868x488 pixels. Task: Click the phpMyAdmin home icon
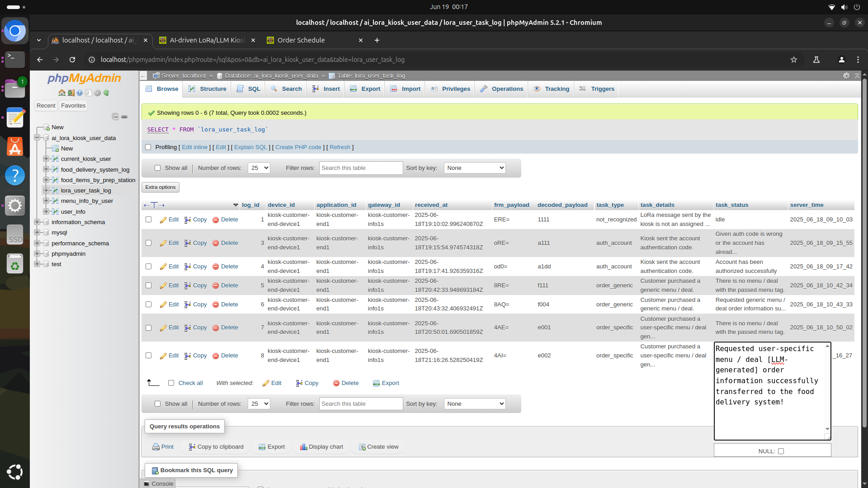[x=62, y=93]
